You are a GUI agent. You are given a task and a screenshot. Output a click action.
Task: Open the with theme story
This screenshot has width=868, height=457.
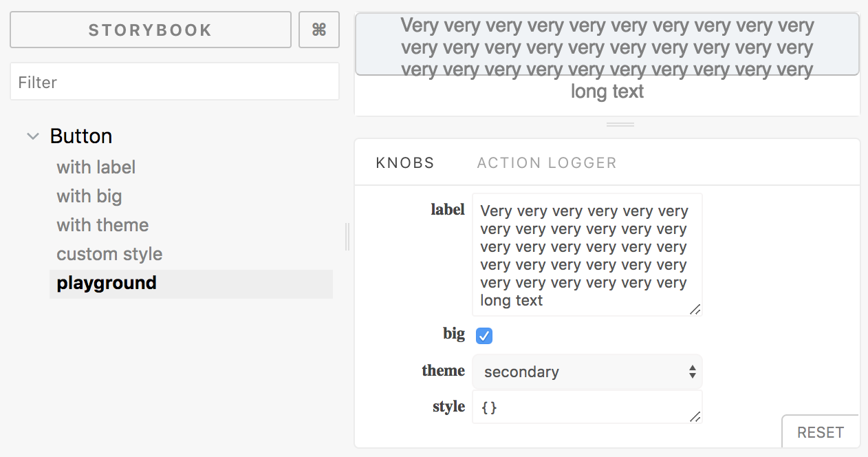point(102,224)
